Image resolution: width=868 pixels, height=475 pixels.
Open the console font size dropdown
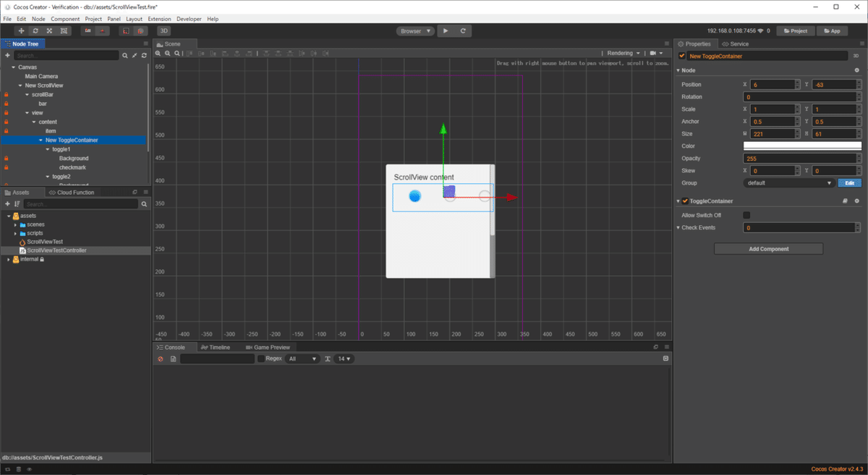[x=344, y=358]
